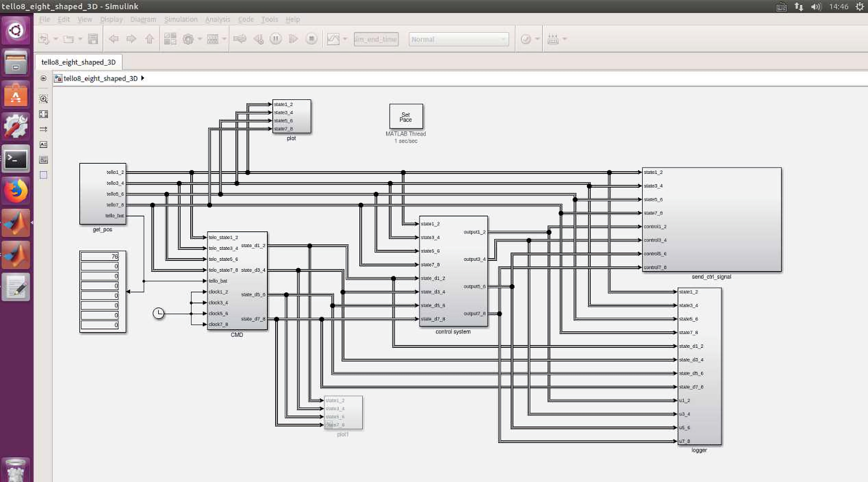Open the simulation mode Normal dropdown
This screenshot has height=482, width=868.
(459, 39)
